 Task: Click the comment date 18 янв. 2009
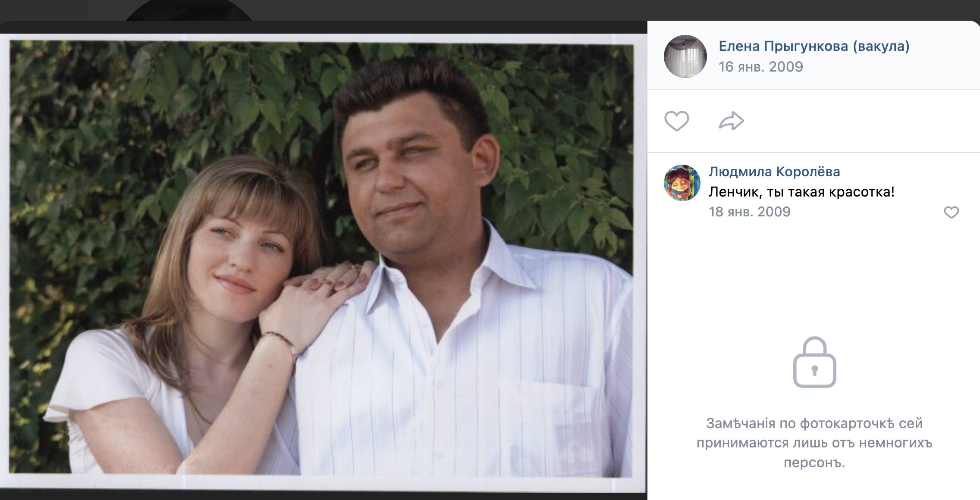pos(750,212)
